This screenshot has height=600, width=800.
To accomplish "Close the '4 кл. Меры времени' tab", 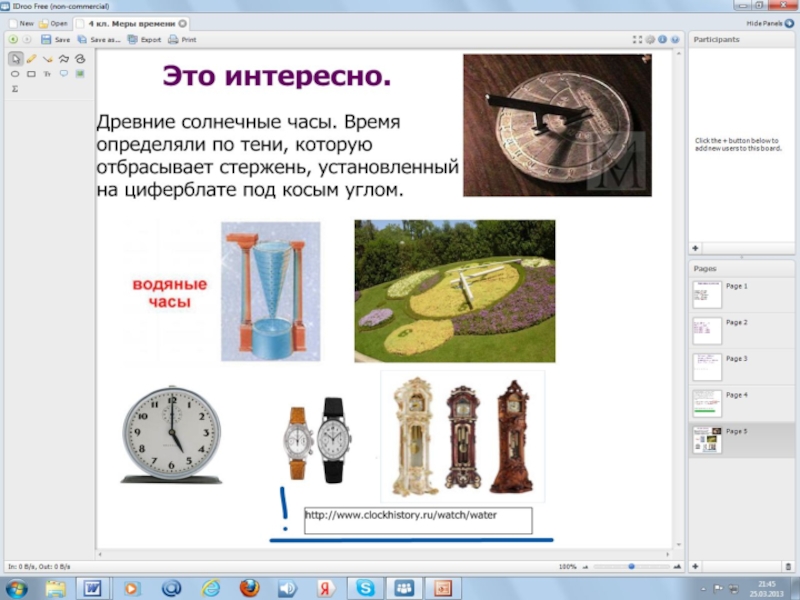I will [x=183, y=22].
